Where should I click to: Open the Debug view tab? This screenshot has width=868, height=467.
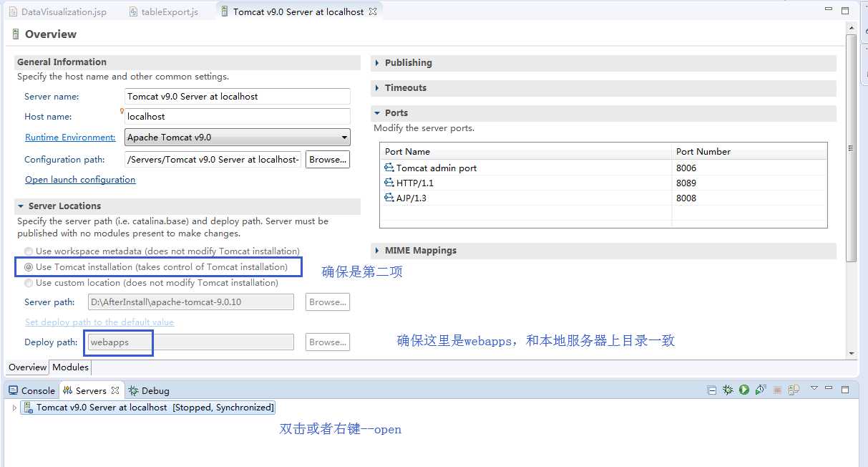tap(150, 390)
